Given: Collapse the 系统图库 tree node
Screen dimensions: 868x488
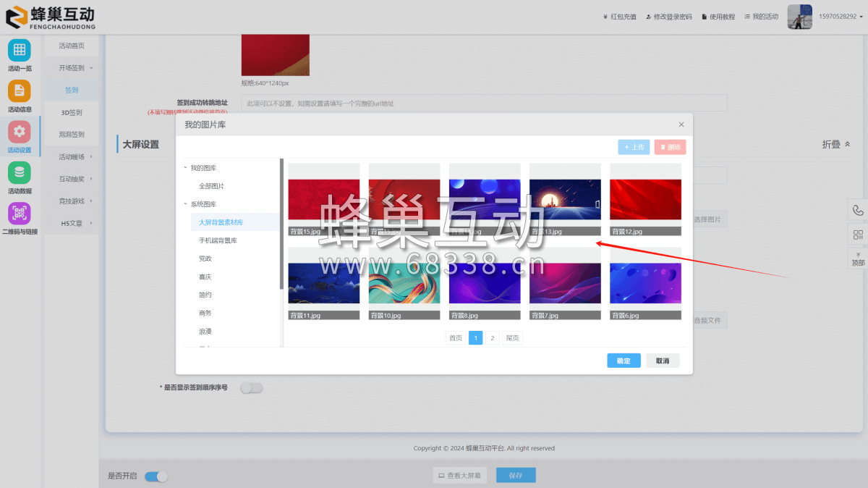Looking at the screenshot, I should click(186, 204).
